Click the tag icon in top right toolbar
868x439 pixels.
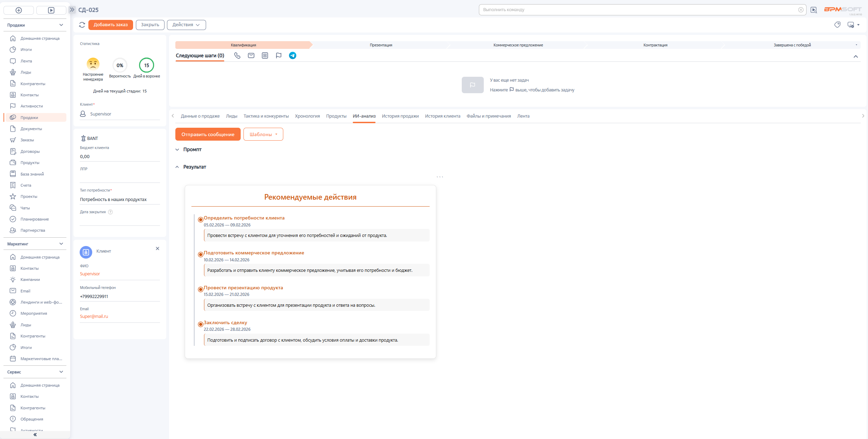pos(837,25)
